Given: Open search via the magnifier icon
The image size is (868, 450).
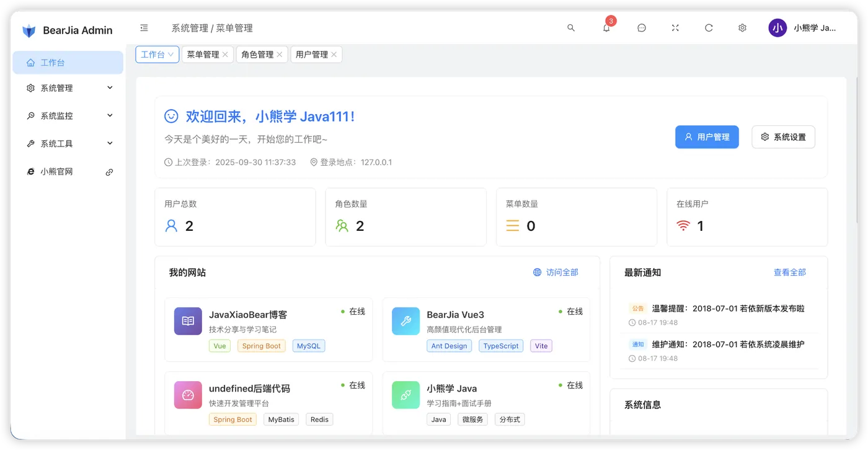Looking at the screenshot, I should 571,28.
